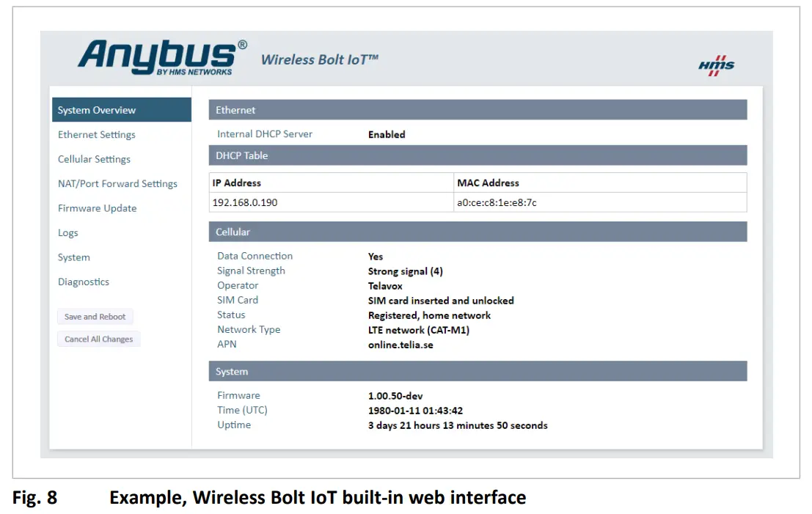
Task: Open the Diagnostics page
Action: [x=83, y=282]
